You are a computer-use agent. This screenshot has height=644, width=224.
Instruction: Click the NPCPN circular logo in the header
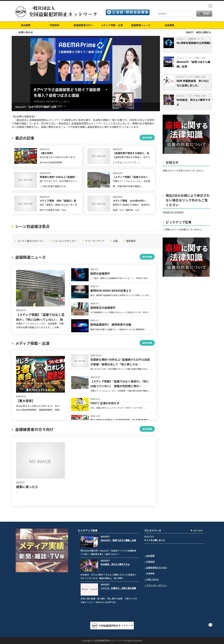tap(21, 12)
